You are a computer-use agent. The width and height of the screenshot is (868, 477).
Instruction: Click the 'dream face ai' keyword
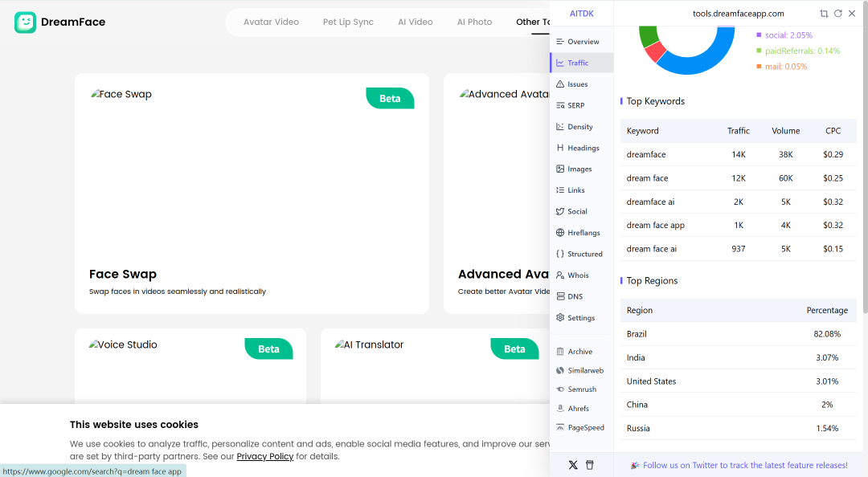(652, 249)
